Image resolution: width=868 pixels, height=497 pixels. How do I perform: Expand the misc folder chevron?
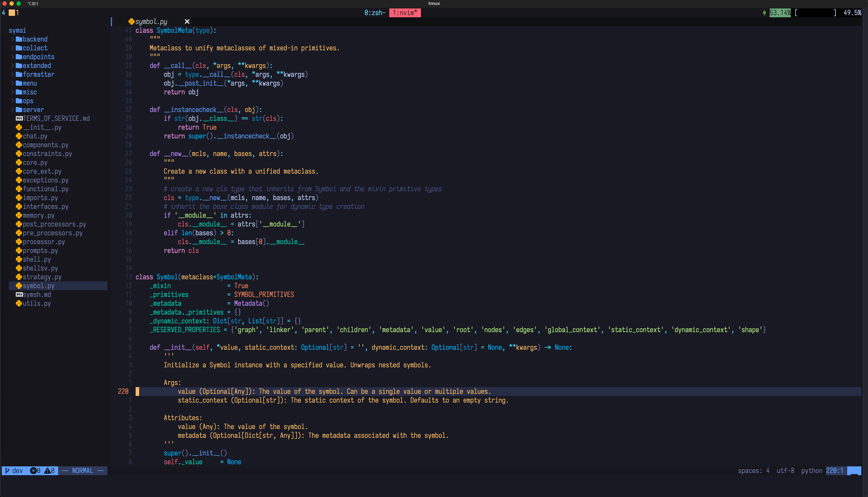pyautogui.click(x=13, y=92)
